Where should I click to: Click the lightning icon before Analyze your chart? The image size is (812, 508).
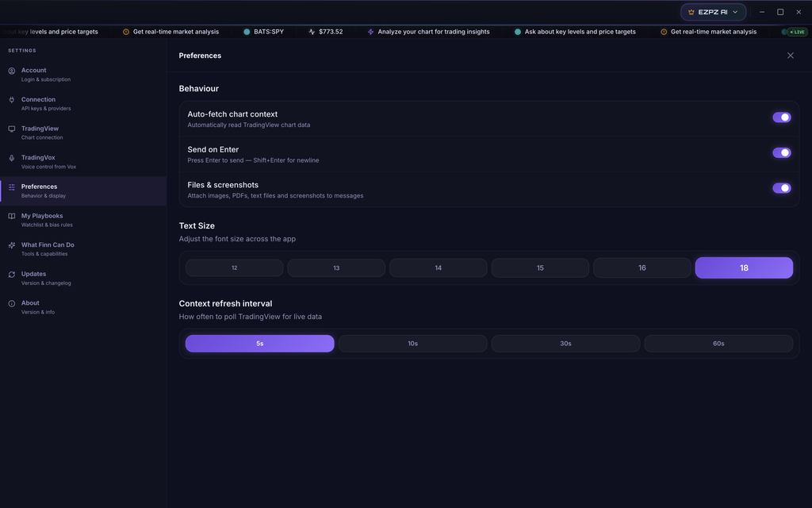tap(370, 32)
